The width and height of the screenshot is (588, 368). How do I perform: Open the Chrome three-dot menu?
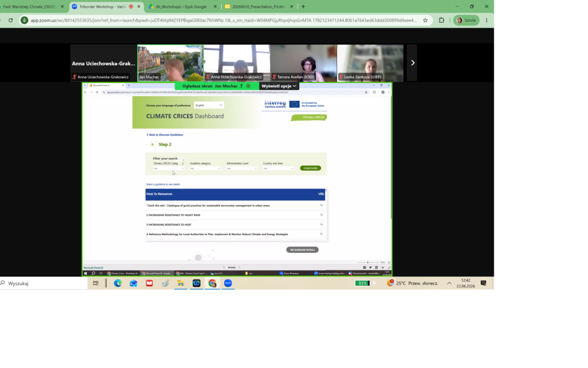coord(487,20)
